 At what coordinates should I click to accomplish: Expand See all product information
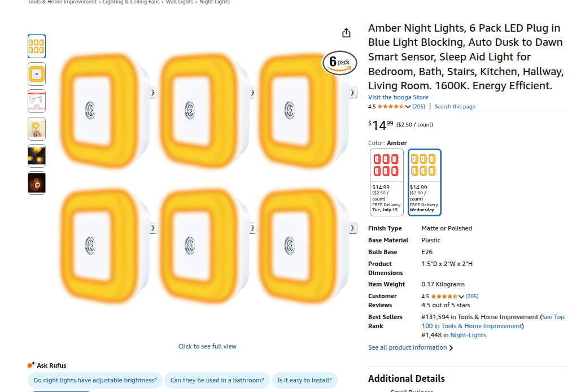(411, 347)
